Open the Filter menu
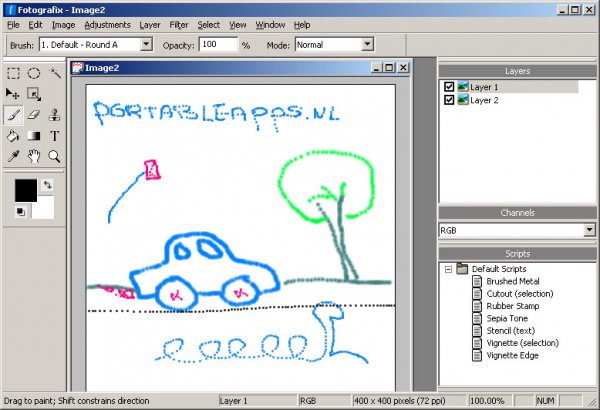Viewport: 600px width, 410px height. [x=179, y=24]
